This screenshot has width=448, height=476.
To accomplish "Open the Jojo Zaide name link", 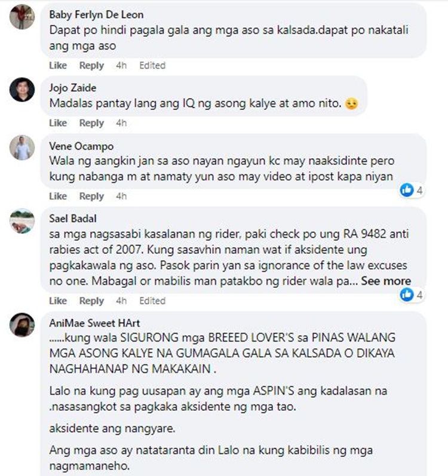I will point(73,88).
